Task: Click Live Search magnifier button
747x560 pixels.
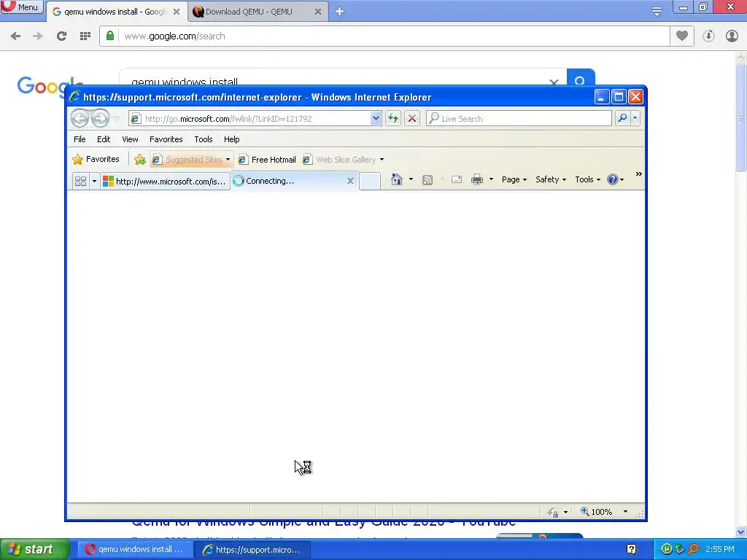Action: point(622,118)
